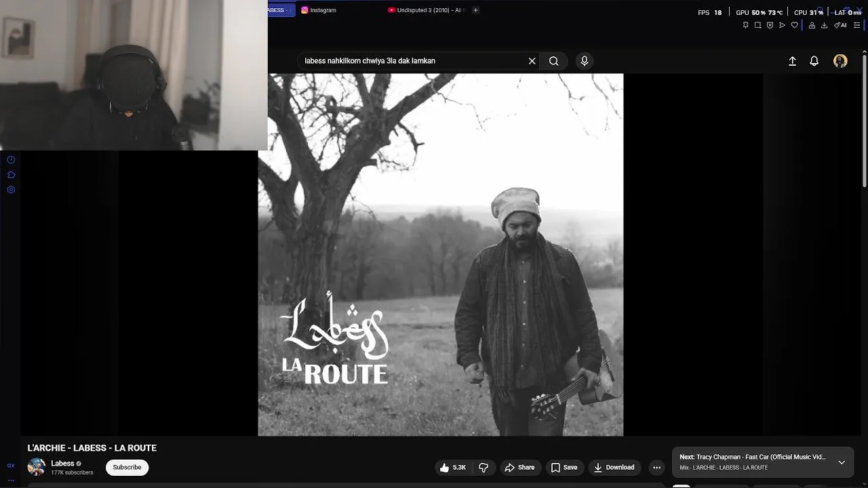Viewport: 868px width, 488px height.
Task: Open history clock icon in sidebar
Action: 11,160
